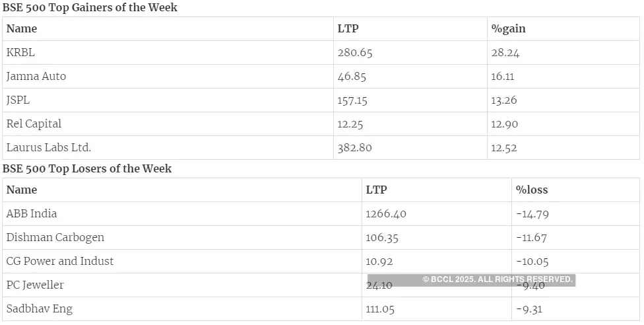Click the BSE 500 Top Losers title

point(87,169)
